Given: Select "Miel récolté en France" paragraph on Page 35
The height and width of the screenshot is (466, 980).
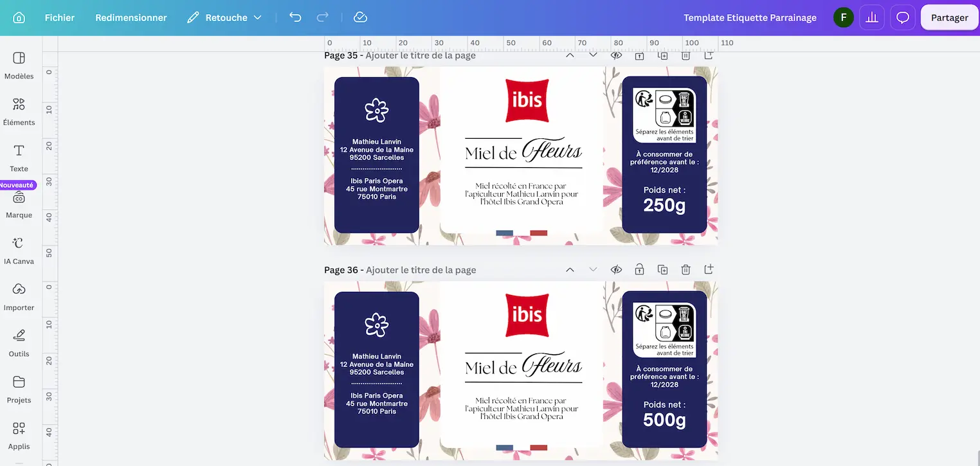Looking at the screenshot, I should click(522, 194).
